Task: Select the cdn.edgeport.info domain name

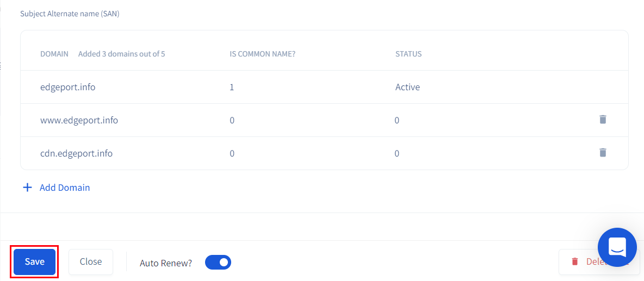Action: pos(76,153)
